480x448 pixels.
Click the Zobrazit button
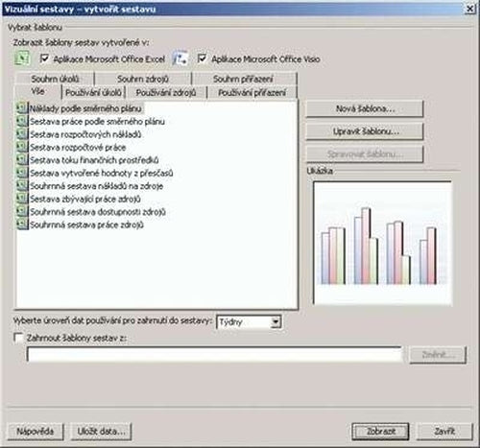point(380,432)
